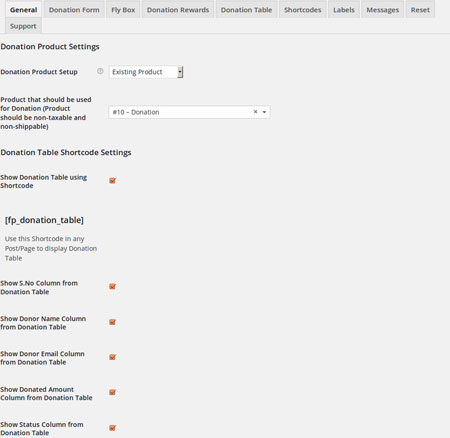Select the Reset tab
The height and width of the screenshot is (438, 450).
coord(420,10)
